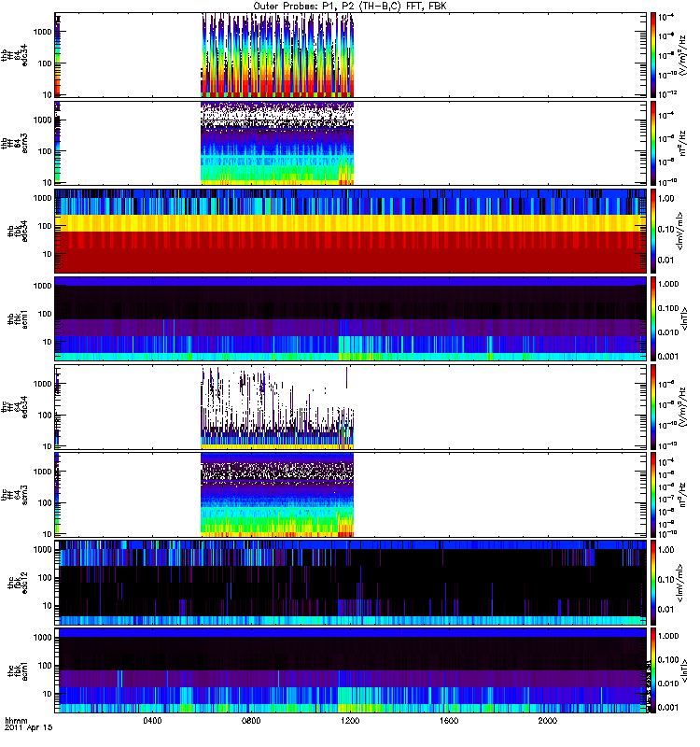700x747 pixels.
Task: Select the color bar of the thc fbk scm1 panel
Action: point(653,670)
